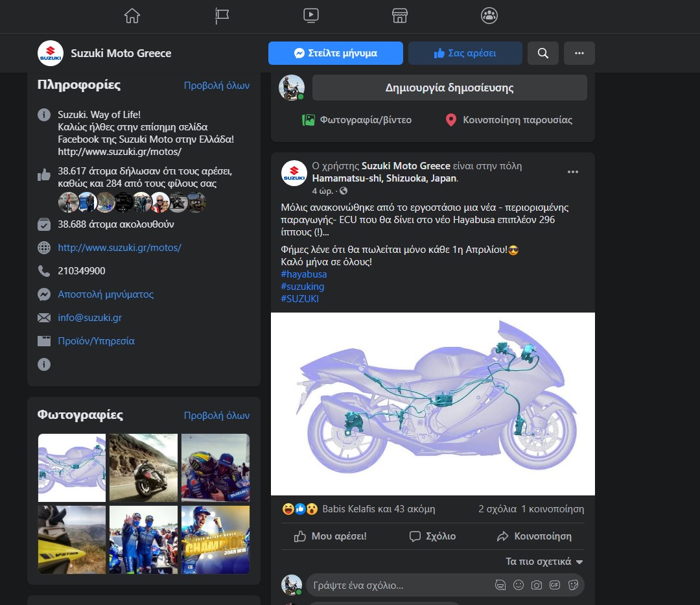Click Suzuki Moto Greece page title
700x605 pixels.
(x=121, y=53)
